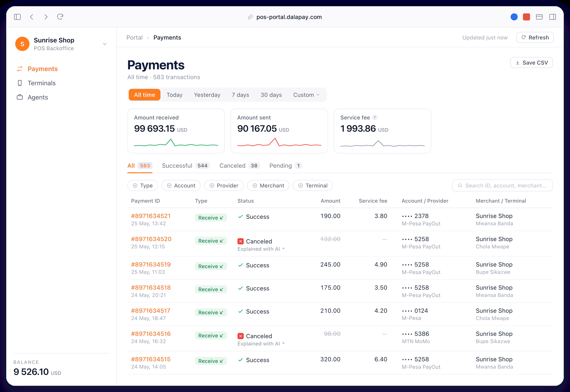Focus the Search ID, account, merchant field
The image size is (570, 392).
coord(502,185)
